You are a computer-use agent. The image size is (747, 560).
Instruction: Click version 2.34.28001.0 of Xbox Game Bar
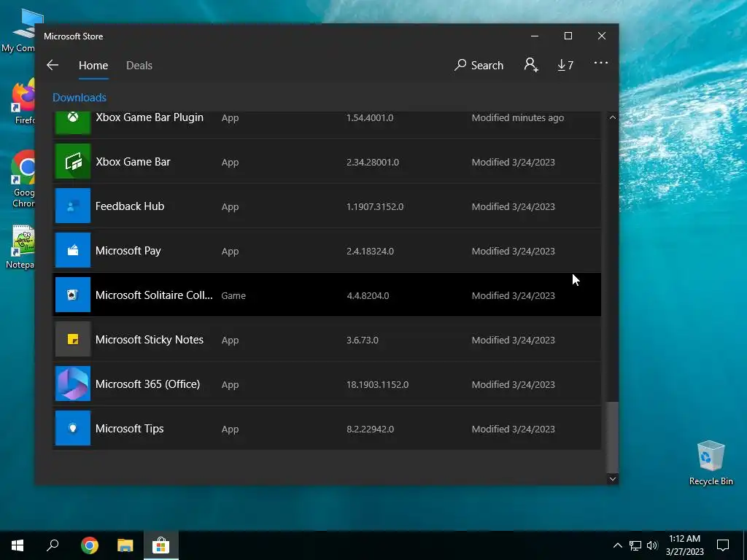(x=373, y=163)
